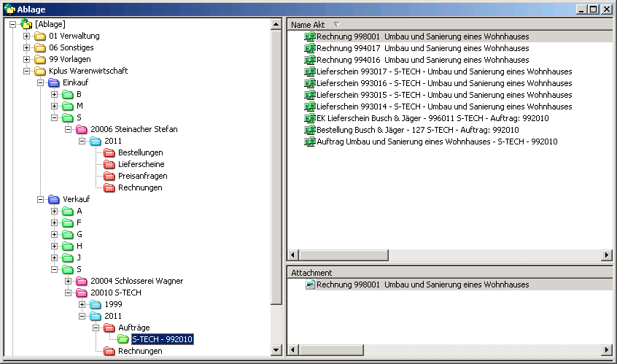Sort by the Name Akt column header
Viewport: 617px width, 364px height.
pyautogui.click(x=450, y=24)
